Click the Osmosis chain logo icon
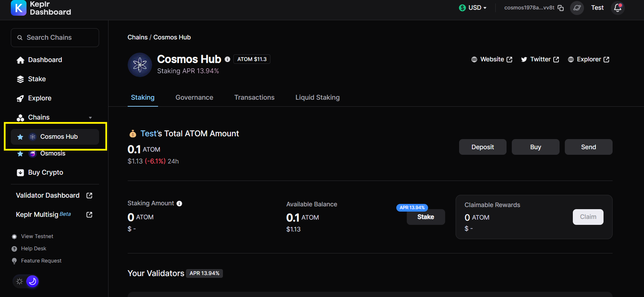The image size is (644, 297). click(x=32, y=154)
